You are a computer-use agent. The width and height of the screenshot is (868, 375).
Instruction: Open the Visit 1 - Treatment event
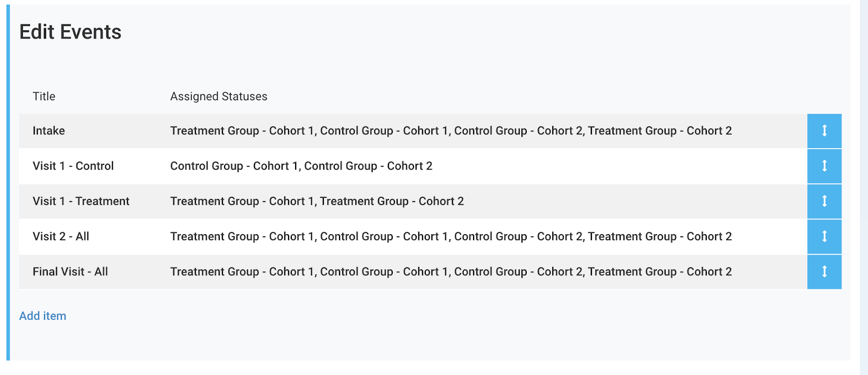[x=81, y=201]
